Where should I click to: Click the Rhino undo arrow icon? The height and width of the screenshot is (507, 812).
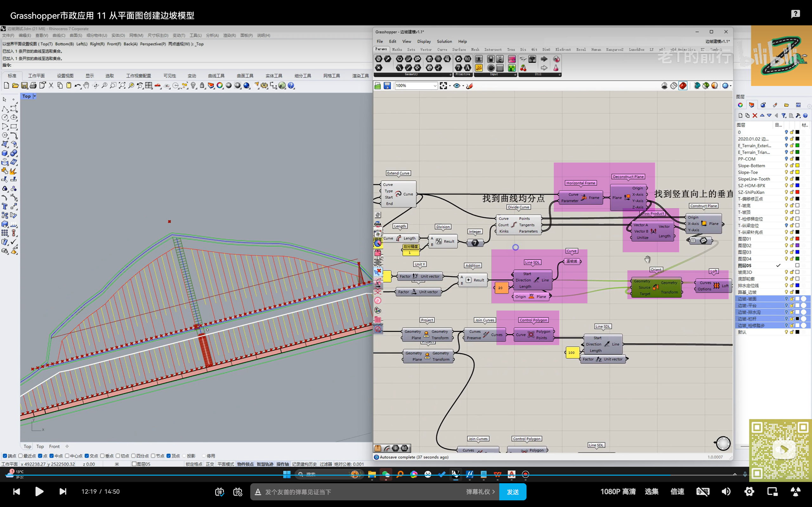click(77, 86)
